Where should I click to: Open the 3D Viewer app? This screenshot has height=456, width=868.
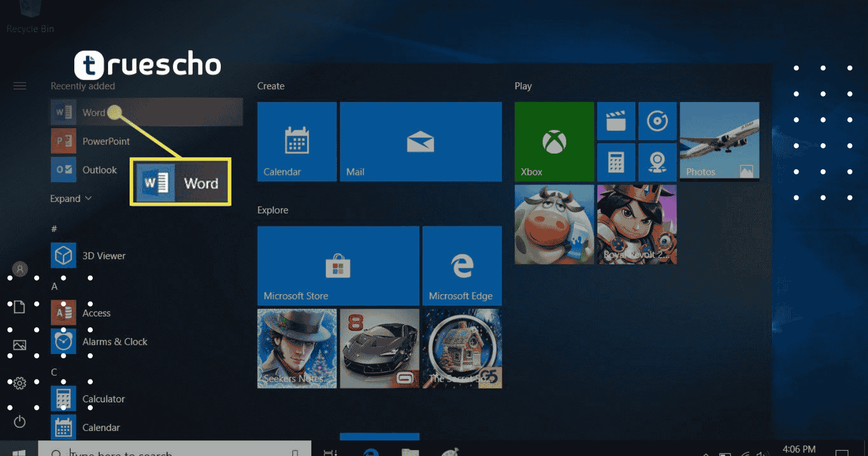[x=103, y=256]
